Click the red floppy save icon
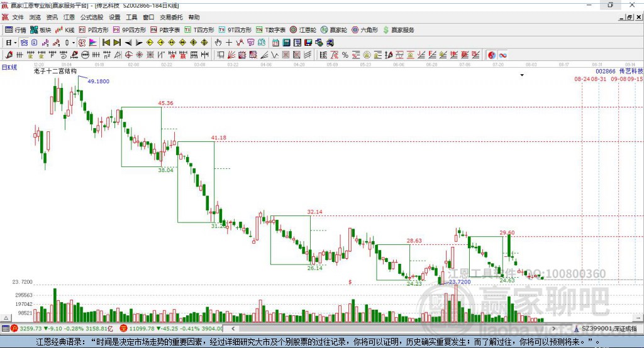 (308, 43)
